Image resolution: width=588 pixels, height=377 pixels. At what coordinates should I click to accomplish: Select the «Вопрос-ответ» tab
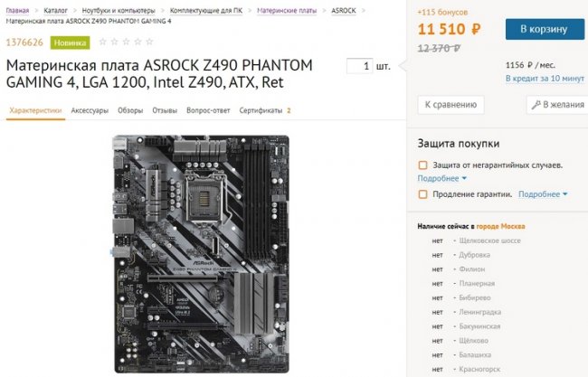[208, 110]
